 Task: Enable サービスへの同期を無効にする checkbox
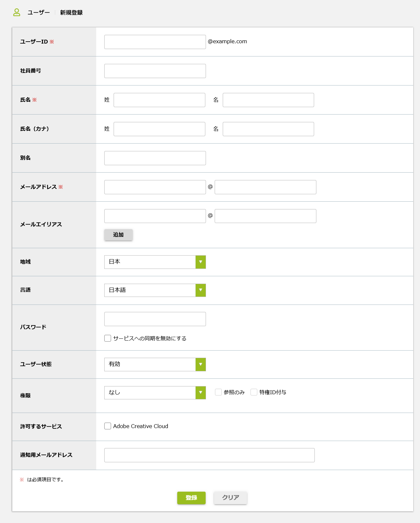click(108, 338)
